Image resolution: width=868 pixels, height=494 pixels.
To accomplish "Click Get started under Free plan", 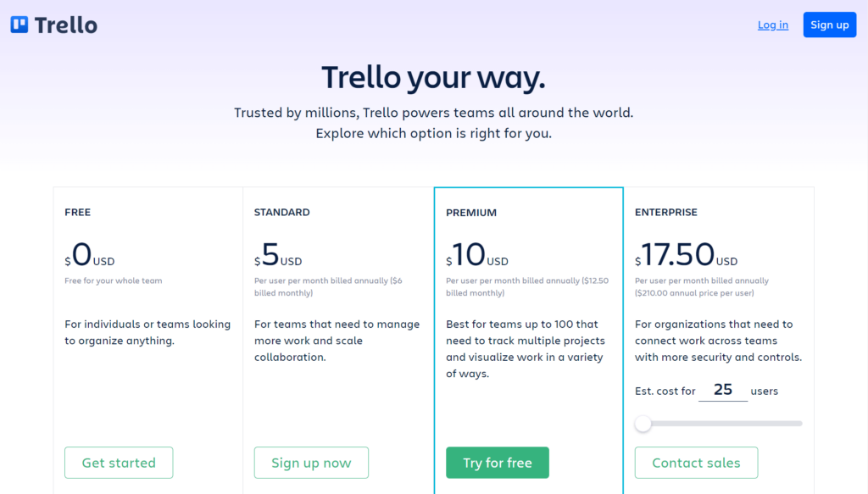I will 119,463.
